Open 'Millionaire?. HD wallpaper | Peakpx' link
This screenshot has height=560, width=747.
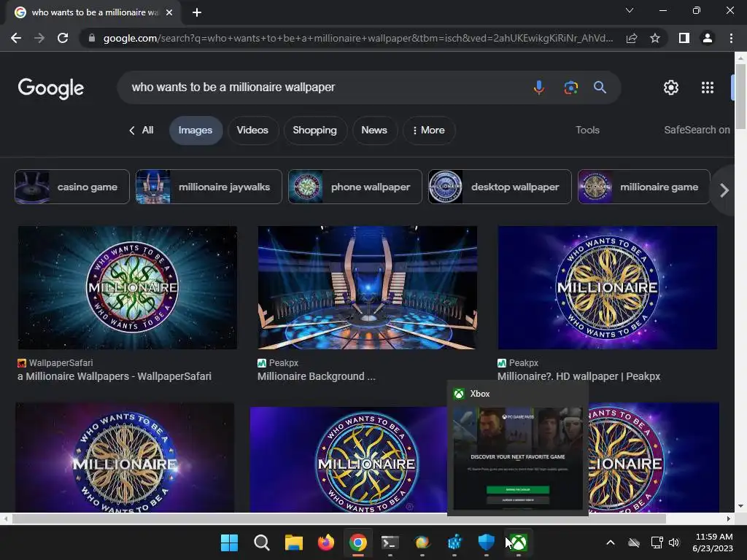tap(578, 376)
